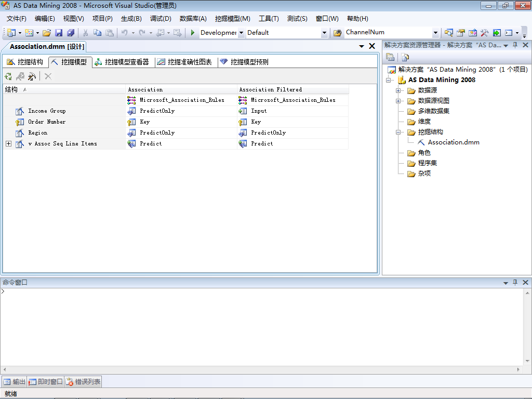Expand the 数据源视图 folder node
The width and height of the screenshot is (532, 399).
click(398, 101)
